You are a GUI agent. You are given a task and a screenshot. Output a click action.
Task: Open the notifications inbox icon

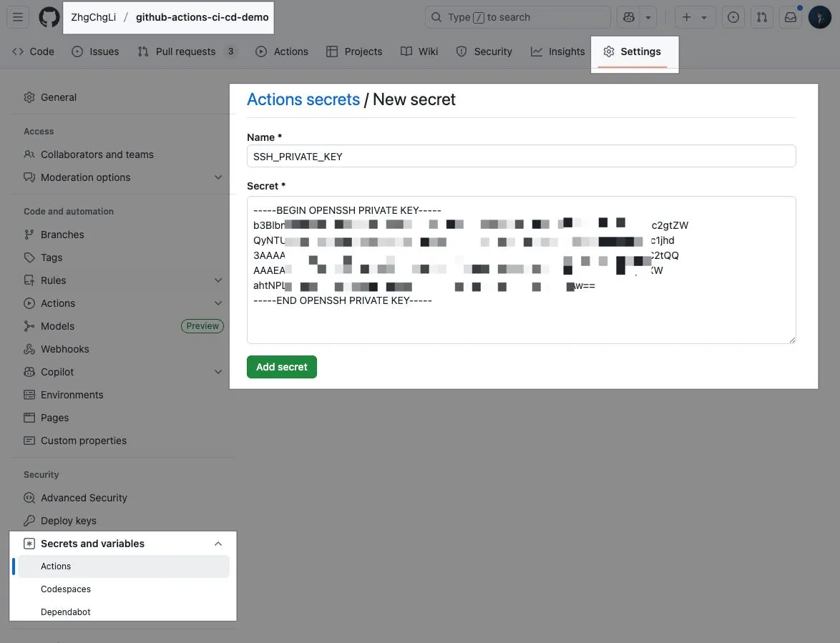(790, 16)
